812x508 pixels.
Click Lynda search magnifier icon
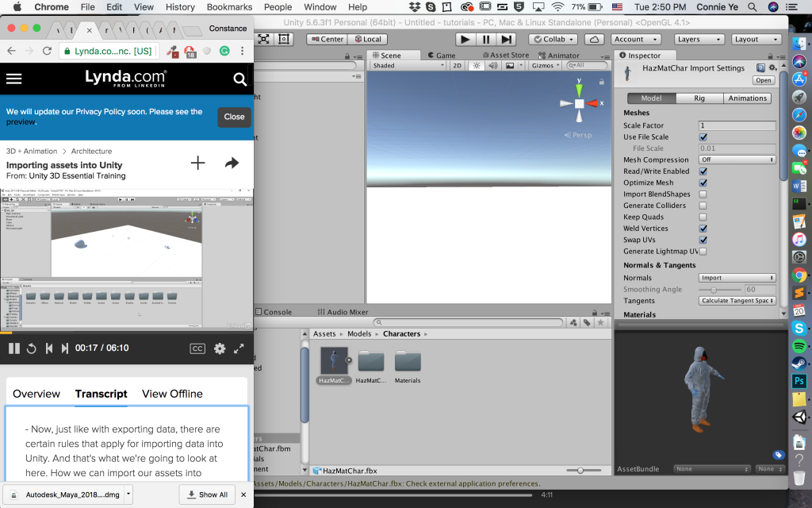[x=239, y=79]
